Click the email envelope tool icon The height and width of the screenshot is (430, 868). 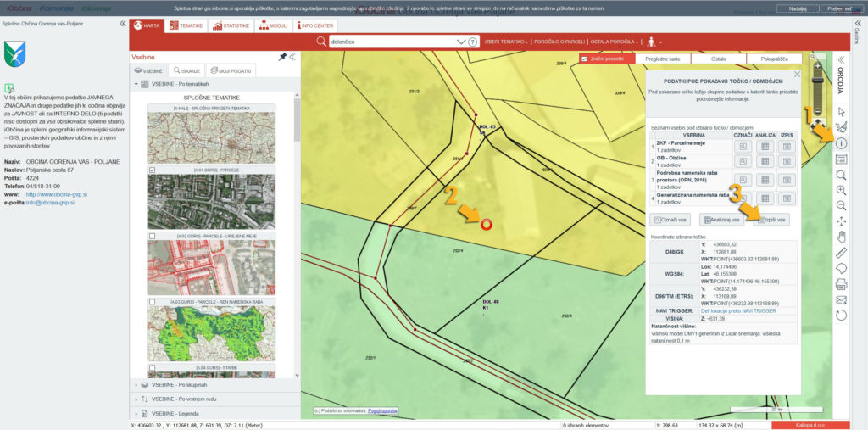[x=842, y=299]
